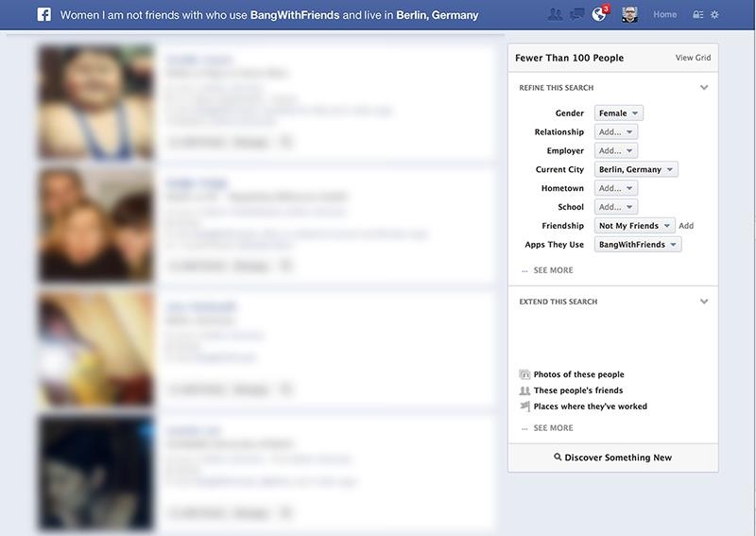The image size is (756, 536).
Task: Click Discover Something New button
Action: pos(612,458)
